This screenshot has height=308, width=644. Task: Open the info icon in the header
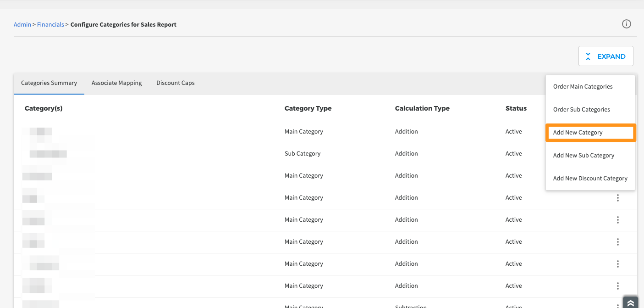tap(627, 24)
